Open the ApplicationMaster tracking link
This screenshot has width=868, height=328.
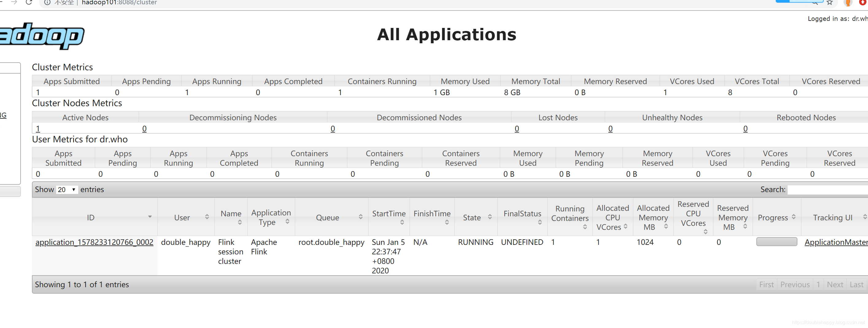[x=836, y=242]
